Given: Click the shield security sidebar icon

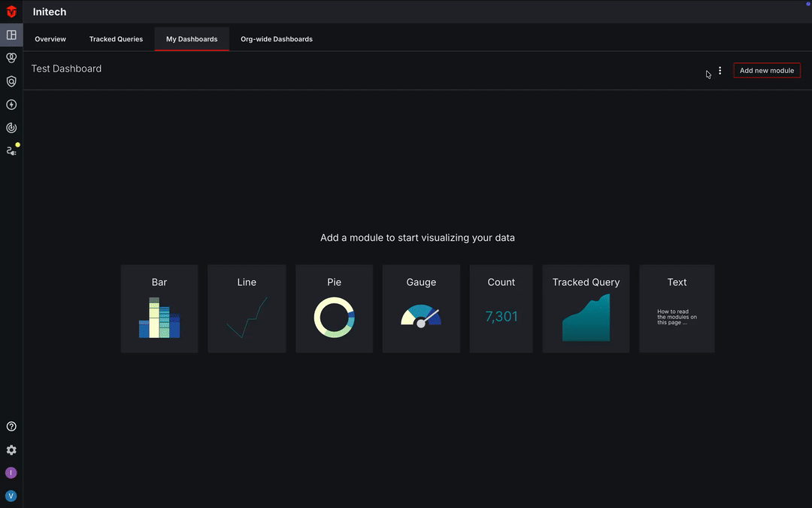Looking at the screenshot, I should click(x=11, y=81).
